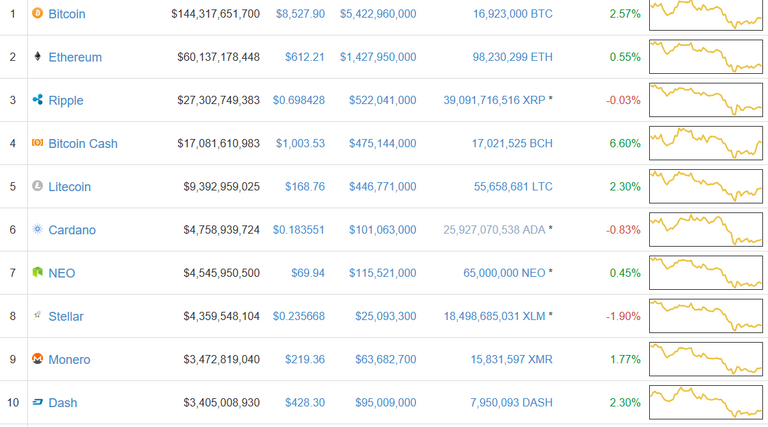Click Bitcoin Cash price $1,003.53
The height and width of the screenshot is (427, 768).
[300, 143]
